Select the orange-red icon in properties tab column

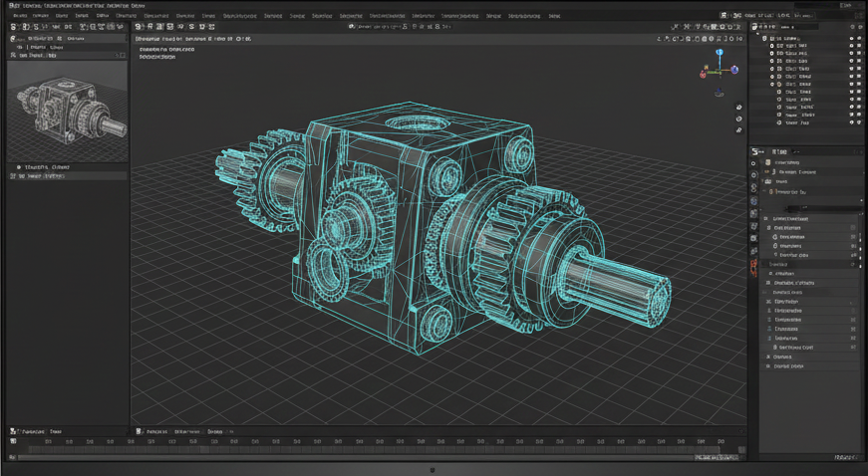click(753, 268)
